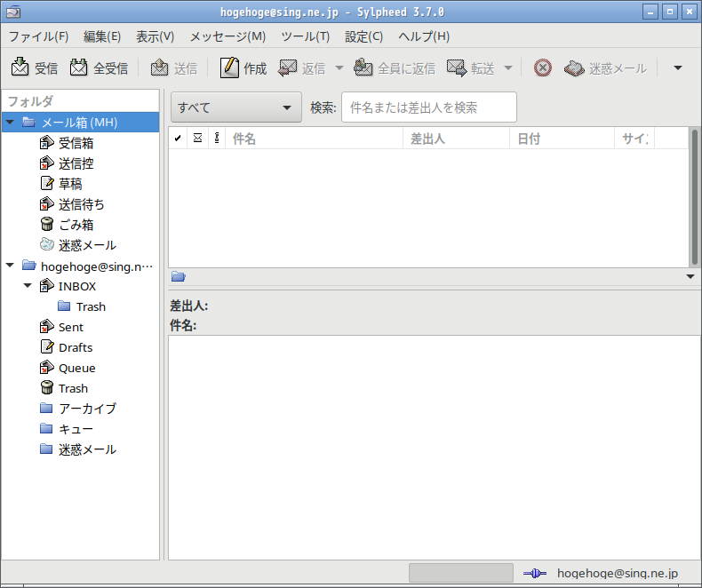
Task: Open the 設定(C) menu
Action: click(364, 36)
